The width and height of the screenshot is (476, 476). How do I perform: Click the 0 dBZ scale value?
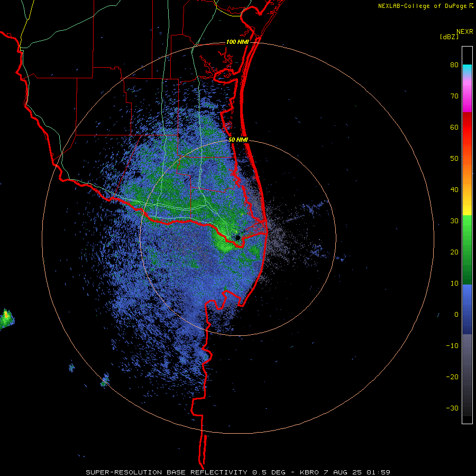pos(456,314)
